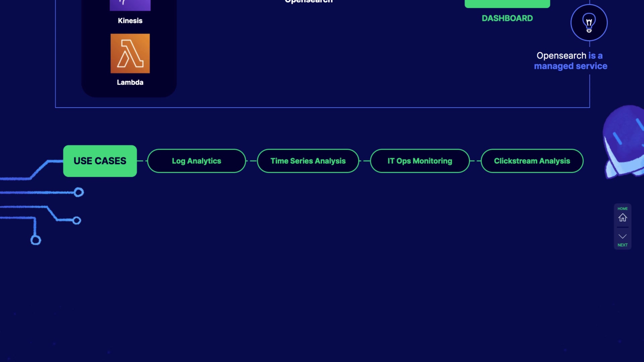Click the Lambda text label
Image resolution: width=644 pixels, height=362 pixels.
click(130, 82)
